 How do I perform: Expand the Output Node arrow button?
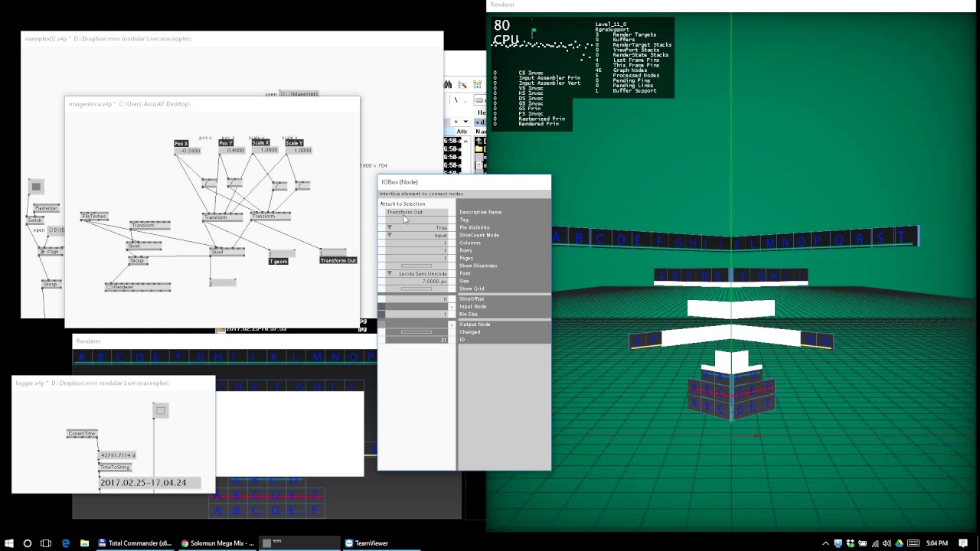[x=452, y=324]
